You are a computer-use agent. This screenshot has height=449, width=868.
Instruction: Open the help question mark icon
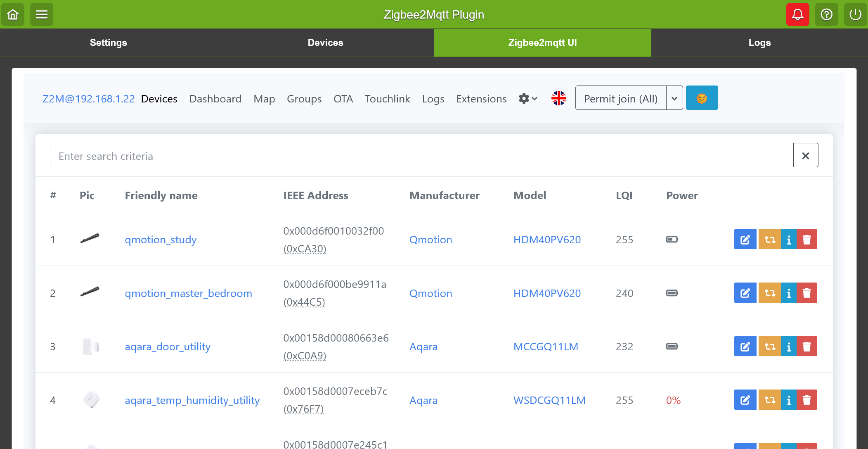click(826, 14)
